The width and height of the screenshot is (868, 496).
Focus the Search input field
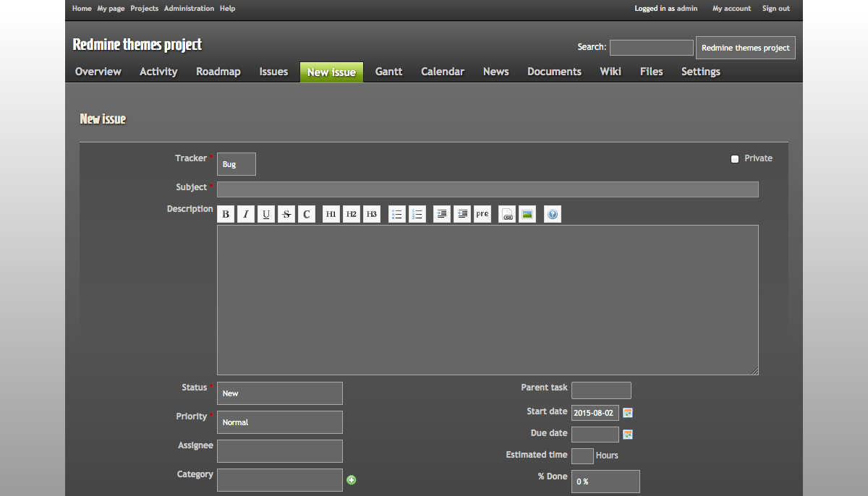[x=652, y=48]
